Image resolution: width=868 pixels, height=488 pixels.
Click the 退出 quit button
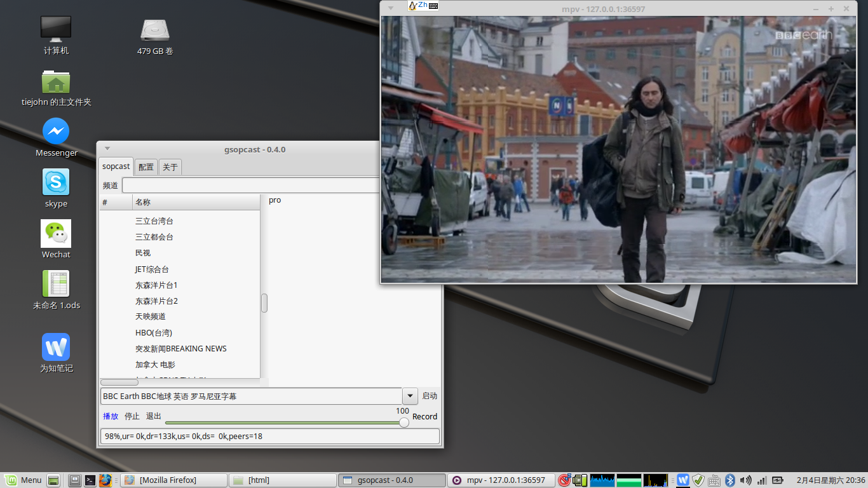click(154, 416)
